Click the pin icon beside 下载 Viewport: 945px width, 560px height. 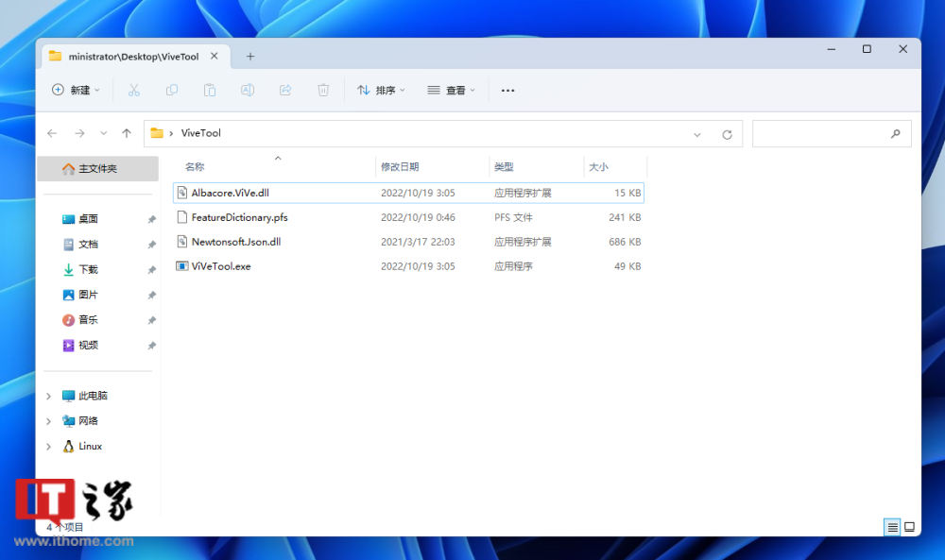click(152, 270)
